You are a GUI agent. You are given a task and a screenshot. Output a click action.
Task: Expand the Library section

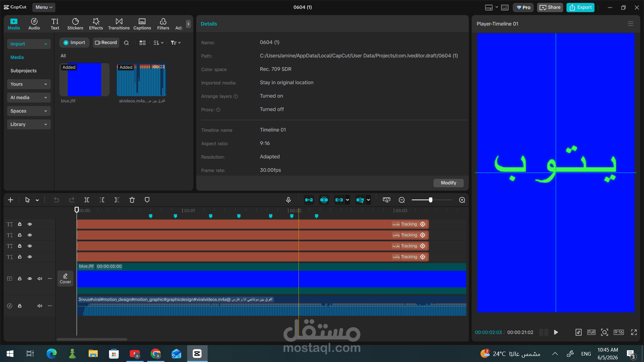(x=29, y=124)
